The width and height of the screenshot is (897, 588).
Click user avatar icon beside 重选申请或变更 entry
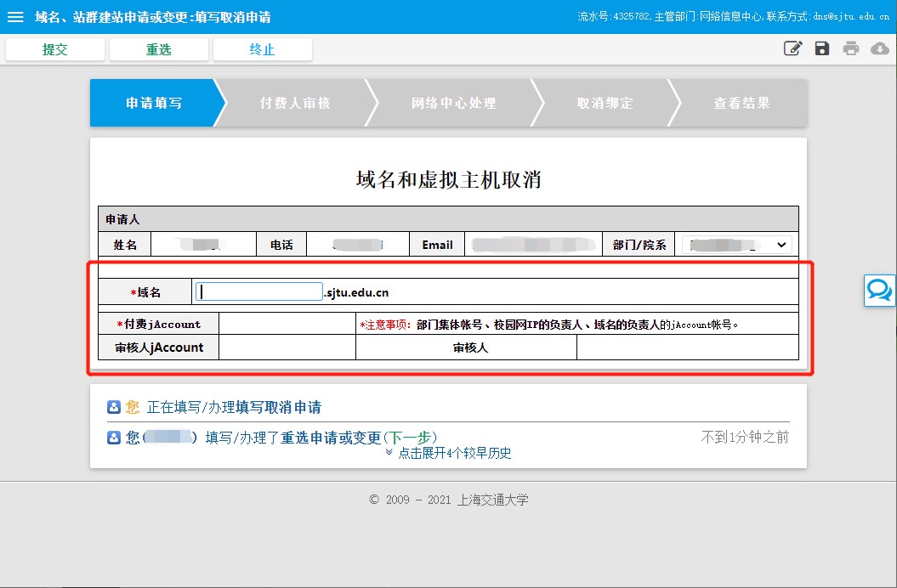pyautogui.click(x=114, y=438)
